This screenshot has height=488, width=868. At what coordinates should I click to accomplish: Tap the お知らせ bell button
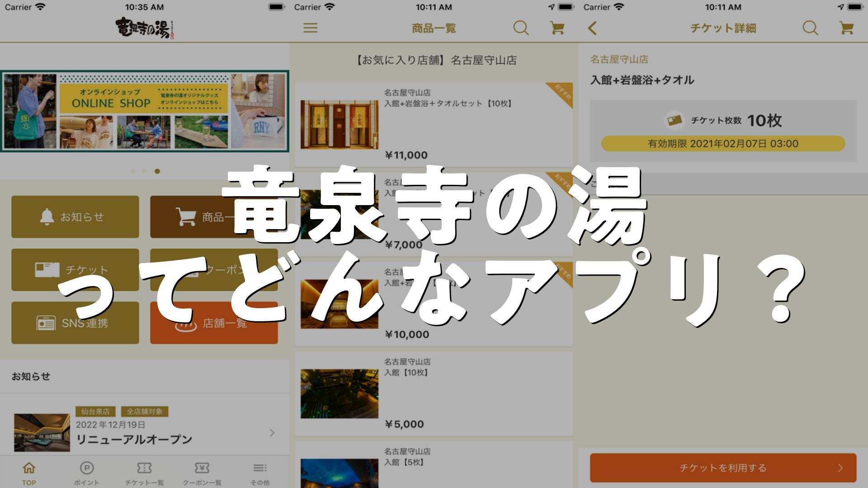75,217
